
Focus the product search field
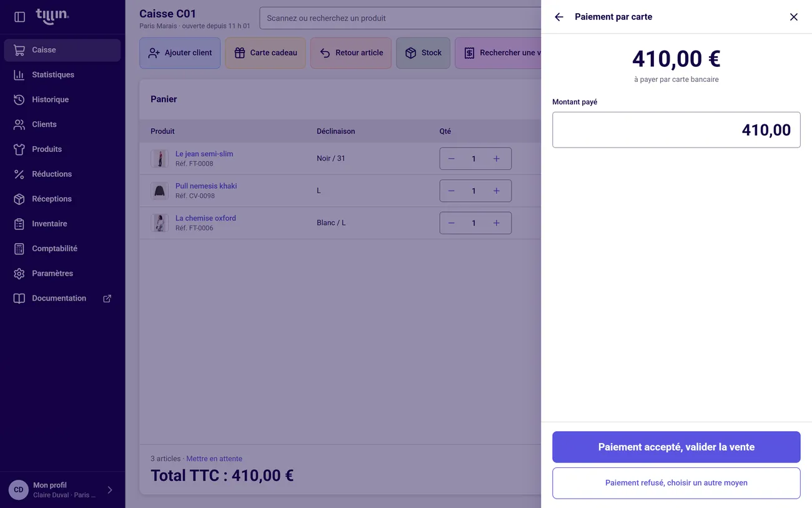click(x=400, y=18)
